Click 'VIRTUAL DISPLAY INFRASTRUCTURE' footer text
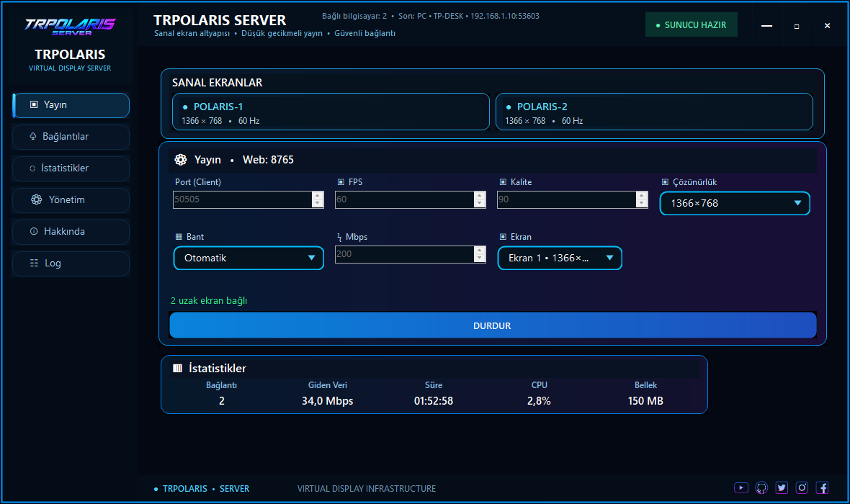This screenshot has height=504, width=850. [367, 489]
